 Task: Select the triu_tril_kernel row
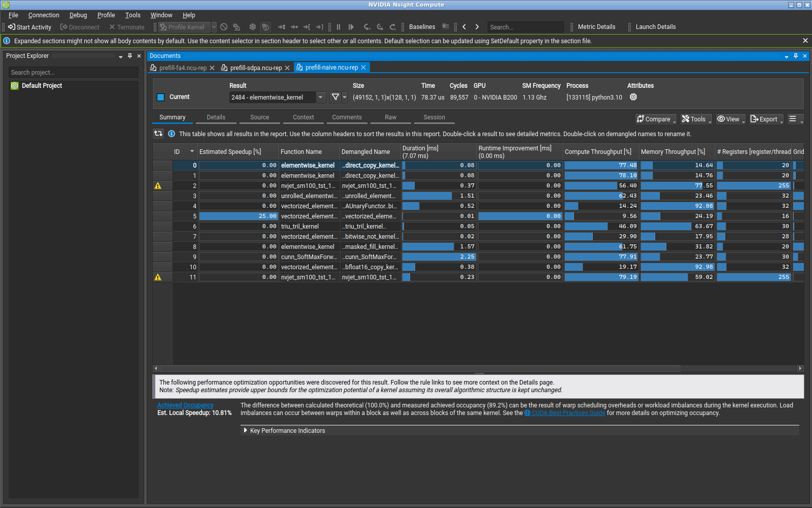tap(478, 227)
